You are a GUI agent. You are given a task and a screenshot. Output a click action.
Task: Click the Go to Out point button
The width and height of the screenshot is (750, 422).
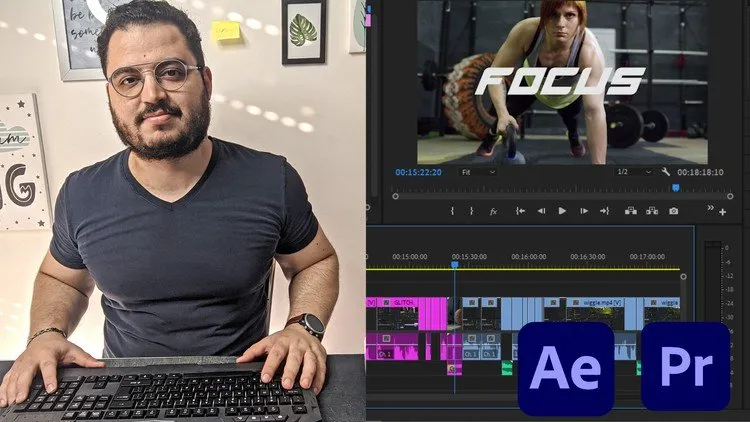click(x=605, y=211)
